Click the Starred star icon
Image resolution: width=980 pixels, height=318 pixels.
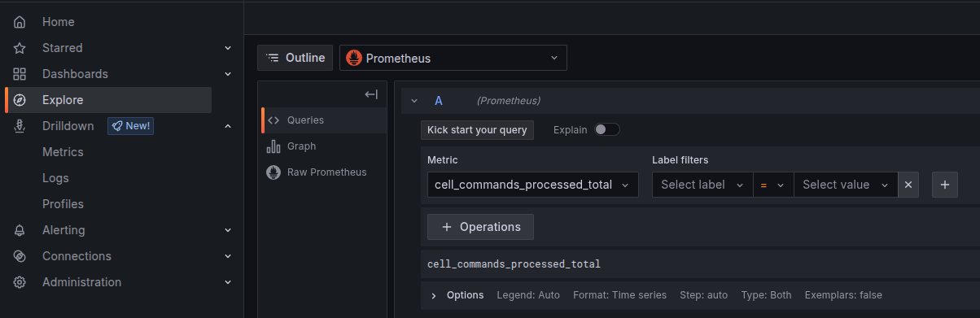(20, 48)
